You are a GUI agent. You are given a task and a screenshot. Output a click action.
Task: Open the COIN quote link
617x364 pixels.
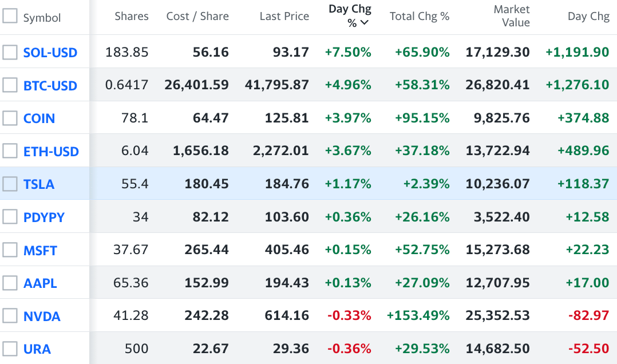tap(39, 118)
